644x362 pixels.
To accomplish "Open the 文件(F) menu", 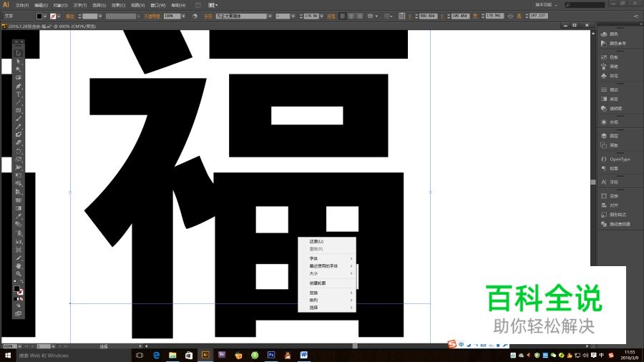I will coord(22,5).
